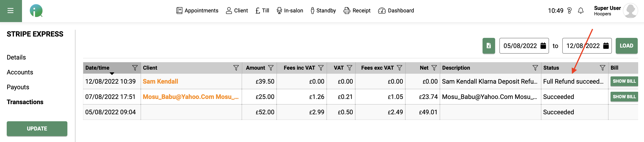Click the help question mark icon
This screenshot has width=644, height=142.
pyautogui.click(x=569, y=11)
